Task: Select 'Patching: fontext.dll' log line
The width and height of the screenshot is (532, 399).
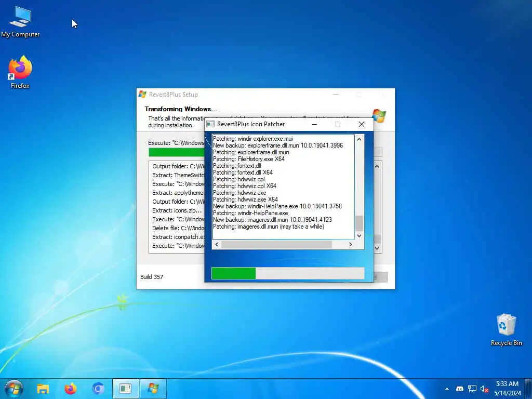Action: coord(237,166)
